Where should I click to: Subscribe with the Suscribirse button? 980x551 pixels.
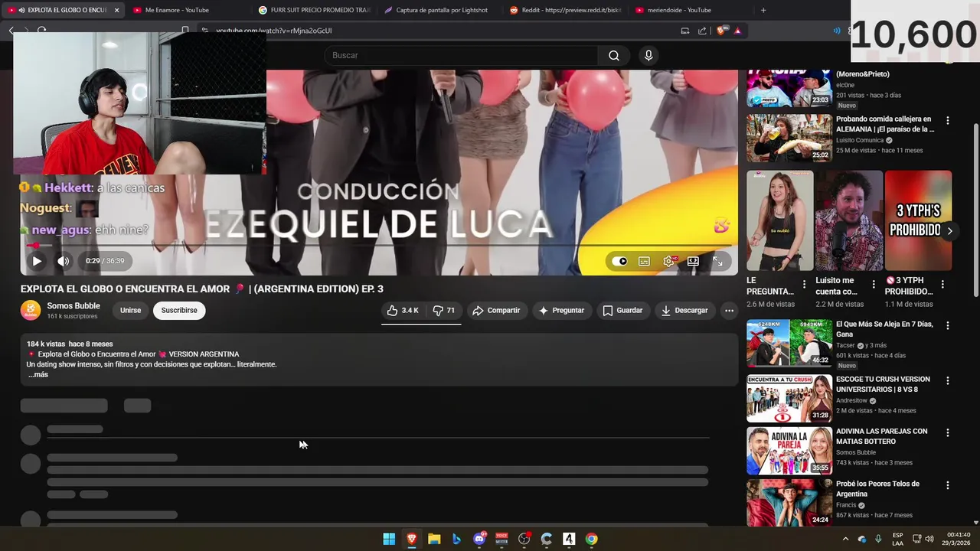click(179, 310)
